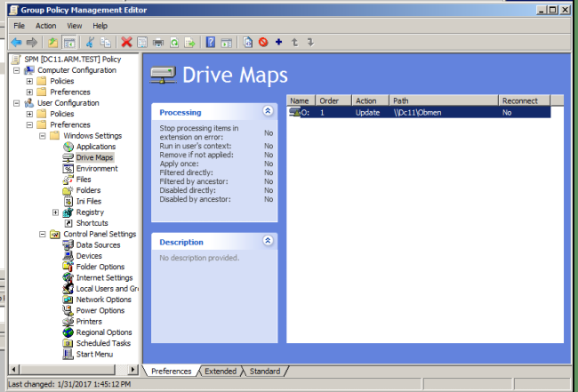
Task: Collapse the User Configuration node
Action: pos(17,103)
